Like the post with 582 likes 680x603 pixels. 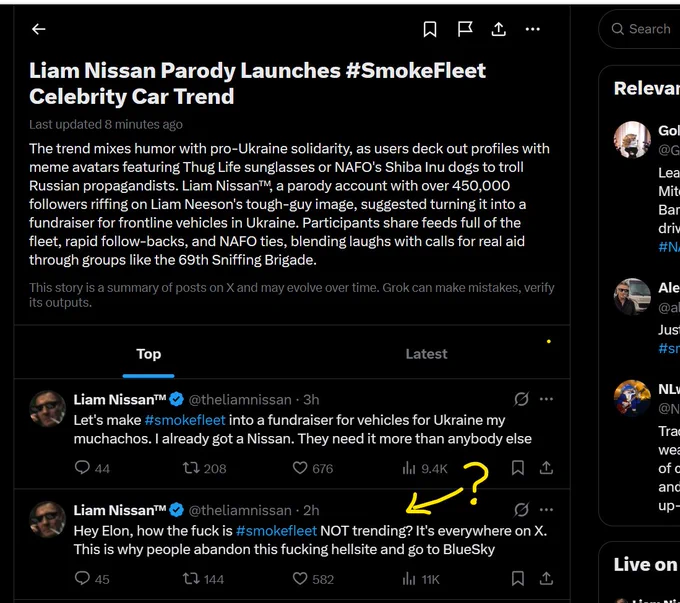[313, 579]
